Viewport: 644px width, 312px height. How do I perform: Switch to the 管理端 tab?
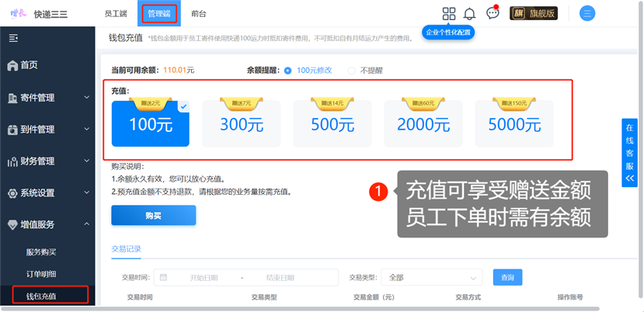pyautogui.click(x=159, y=13)
